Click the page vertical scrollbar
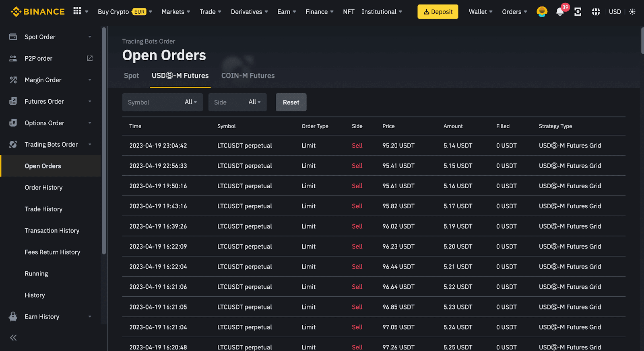The image size is (644, 351). (x=642, y=40)
